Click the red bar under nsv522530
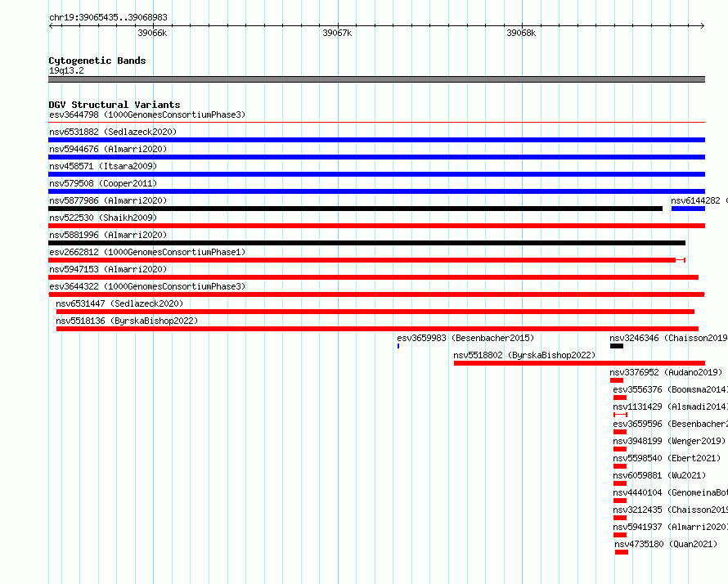The height and width of the screenshot is (584, 728). click(x=376, y=226)
